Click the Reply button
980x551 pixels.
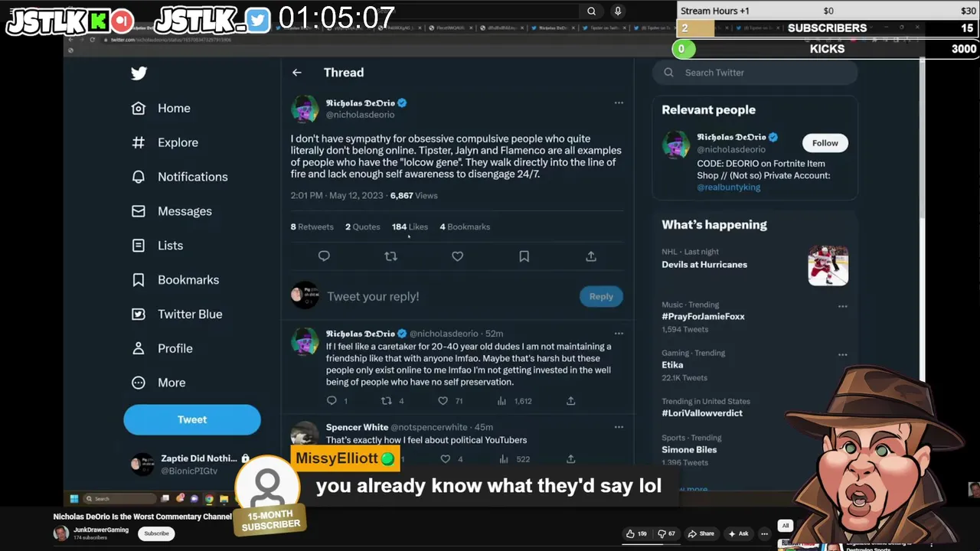[601, 296]
